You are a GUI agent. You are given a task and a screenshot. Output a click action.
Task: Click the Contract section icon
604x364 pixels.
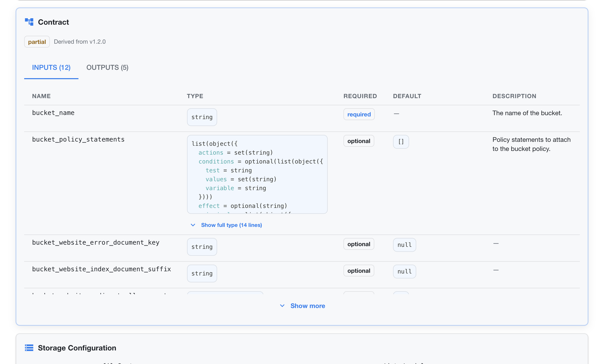pyautogui.click(x=29, y=22)
